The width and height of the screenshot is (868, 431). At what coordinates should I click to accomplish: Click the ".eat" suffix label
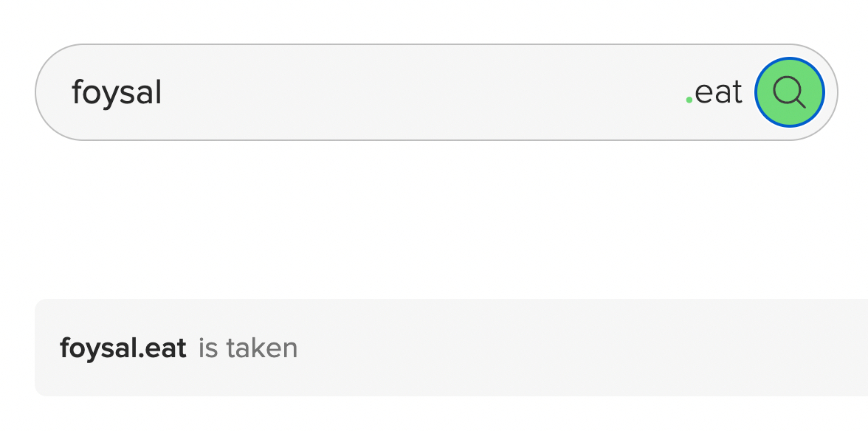click(714, 93)
